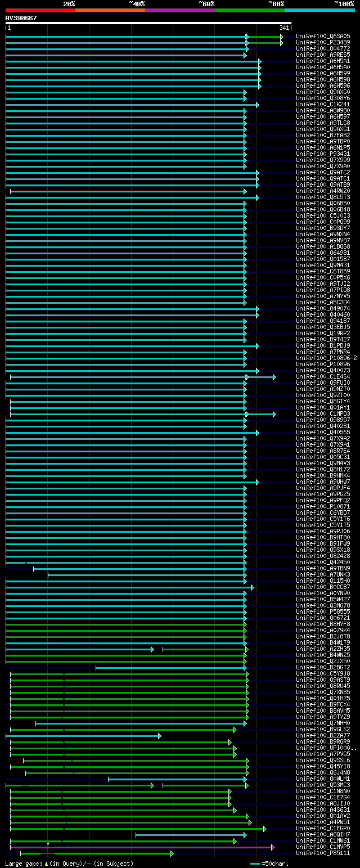The height and width of the screenshot is (868, 360).
Task: Select the UniRef100_Q0WLM1 label
Action: point(323,779)
